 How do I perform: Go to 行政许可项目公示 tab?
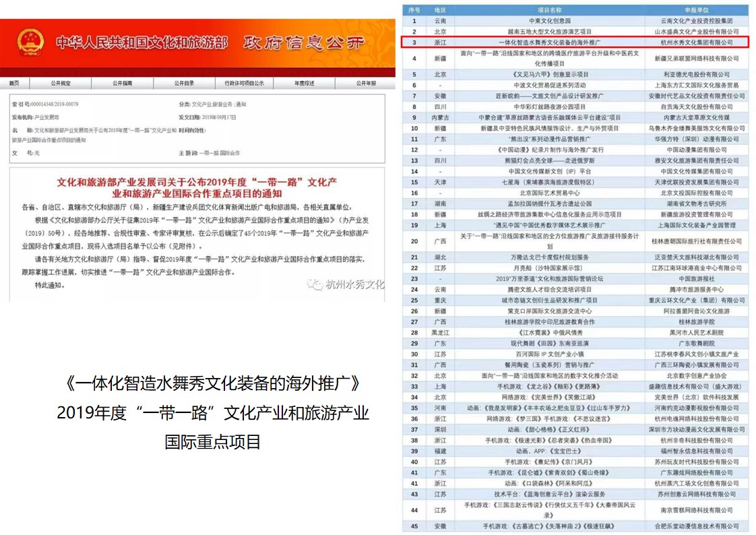[x=244, y=84]
